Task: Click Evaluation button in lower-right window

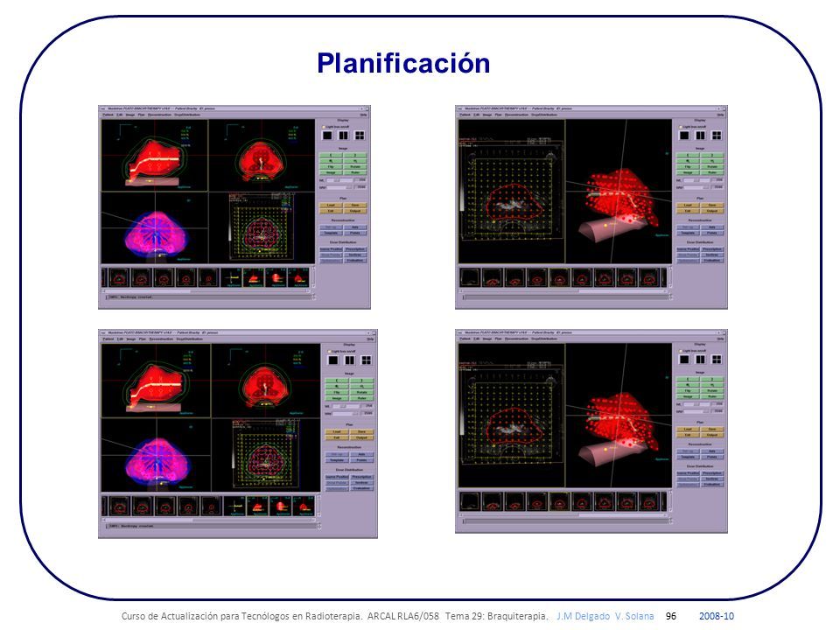Action: (x=712, y=484)
